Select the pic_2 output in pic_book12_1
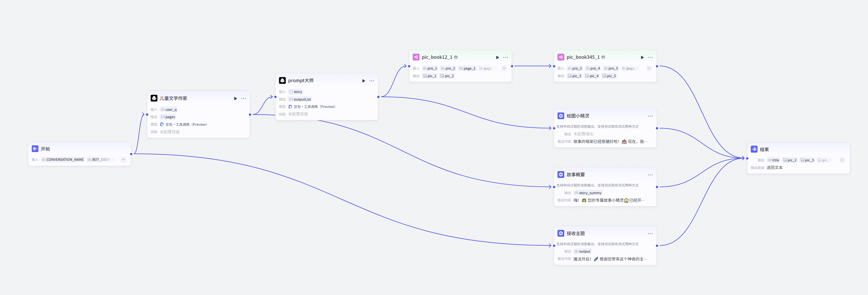Image resolution: width=868 pixels, height=295 pixels. [447, 76]
